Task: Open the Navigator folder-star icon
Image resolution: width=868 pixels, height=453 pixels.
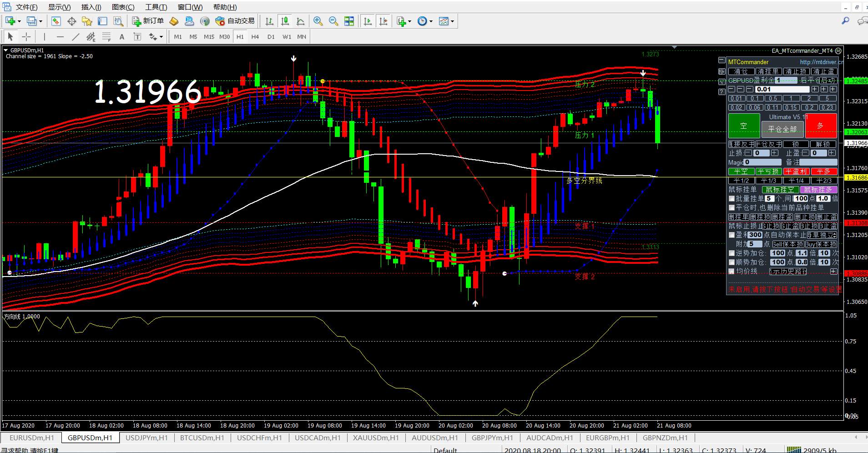Action: [x=87, y=21]
